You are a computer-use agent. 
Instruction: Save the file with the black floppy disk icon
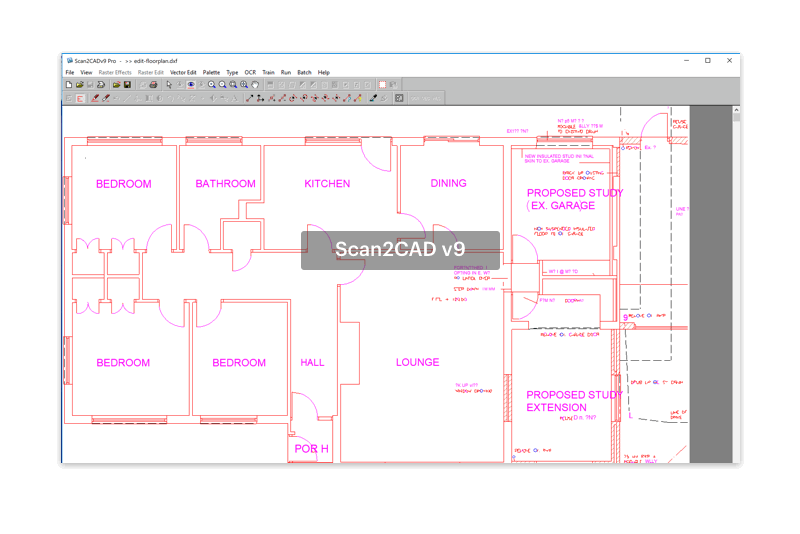tap(128, 85)
